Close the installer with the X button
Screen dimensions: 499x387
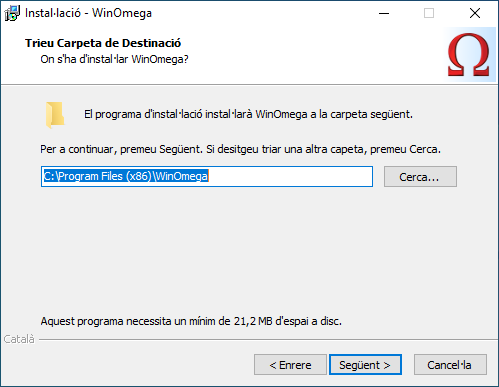tap(475, 13)
